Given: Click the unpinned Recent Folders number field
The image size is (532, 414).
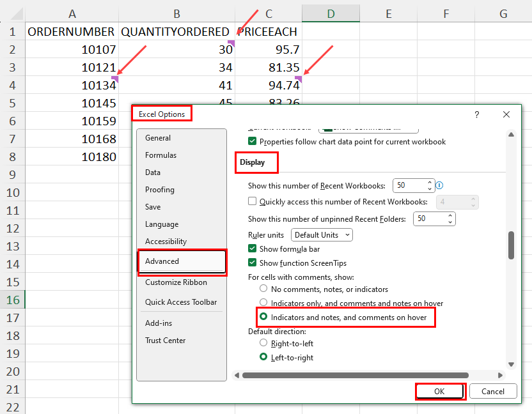Looking at the screenshot, I should [x=430, y=218].
